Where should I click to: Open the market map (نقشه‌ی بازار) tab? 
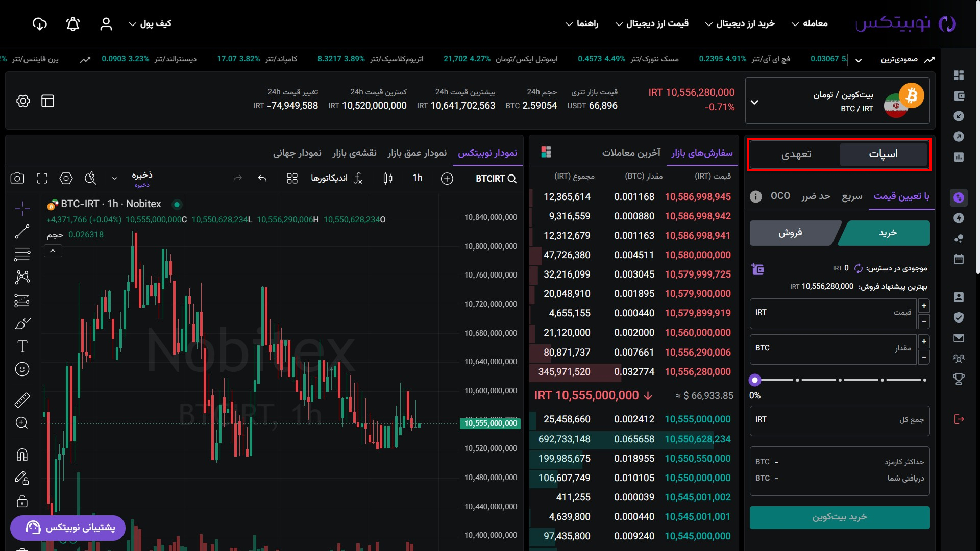[x=355, y=153]
